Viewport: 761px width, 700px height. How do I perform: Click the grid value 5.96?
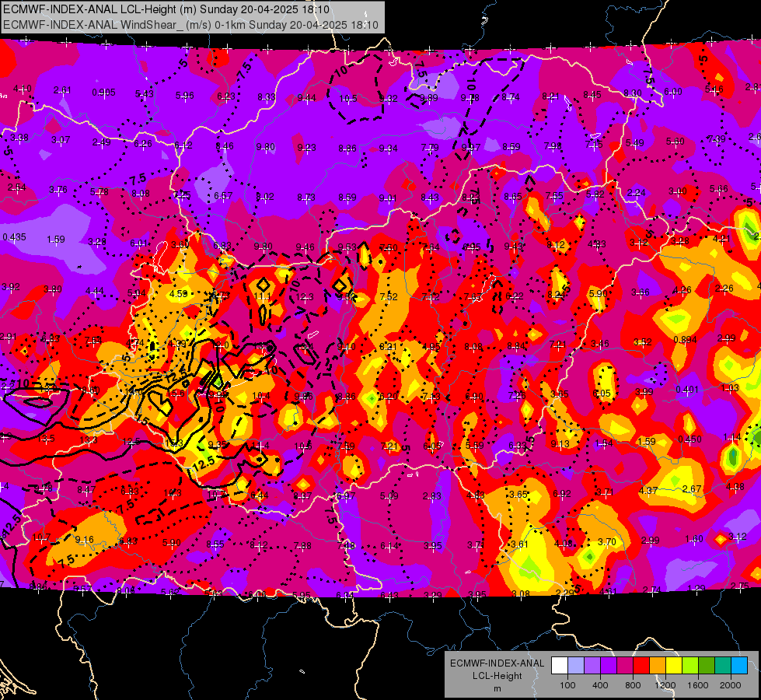tap(184, 96)
